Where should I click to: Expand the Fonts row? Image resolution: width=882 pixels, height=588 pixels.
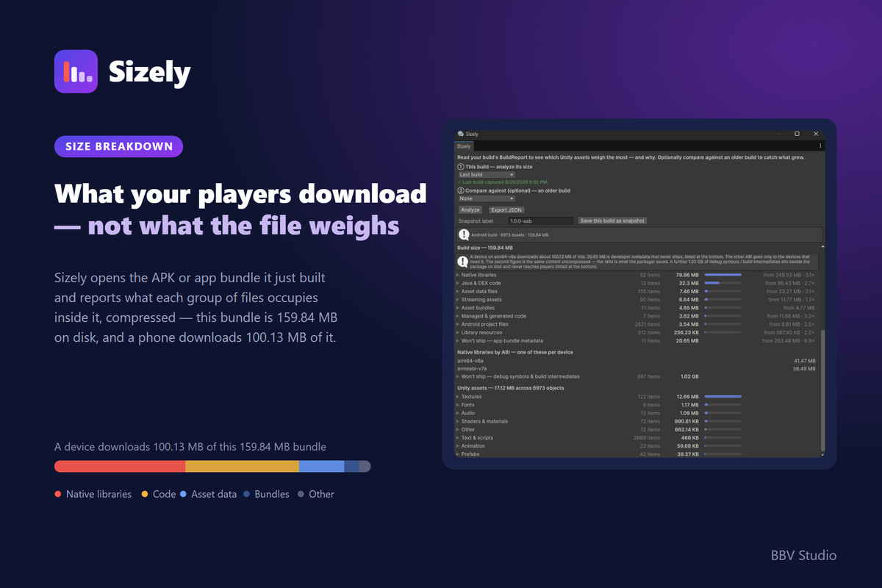pos(458,405)
